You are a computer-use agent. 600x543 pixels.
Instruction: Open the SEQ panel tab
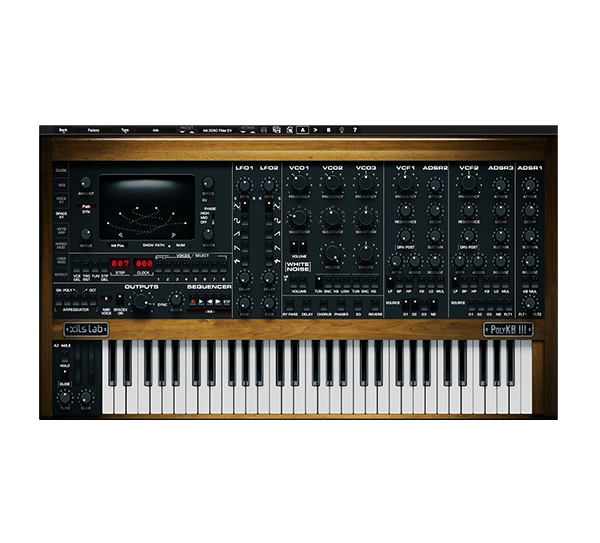(x=61, y=185)
